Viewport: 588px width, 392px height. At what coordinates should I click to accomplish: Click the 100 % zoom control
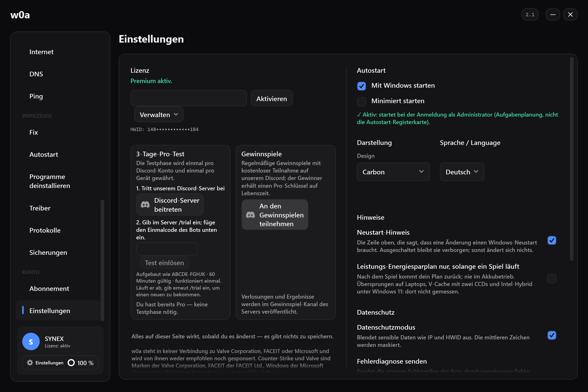(81, 363)
